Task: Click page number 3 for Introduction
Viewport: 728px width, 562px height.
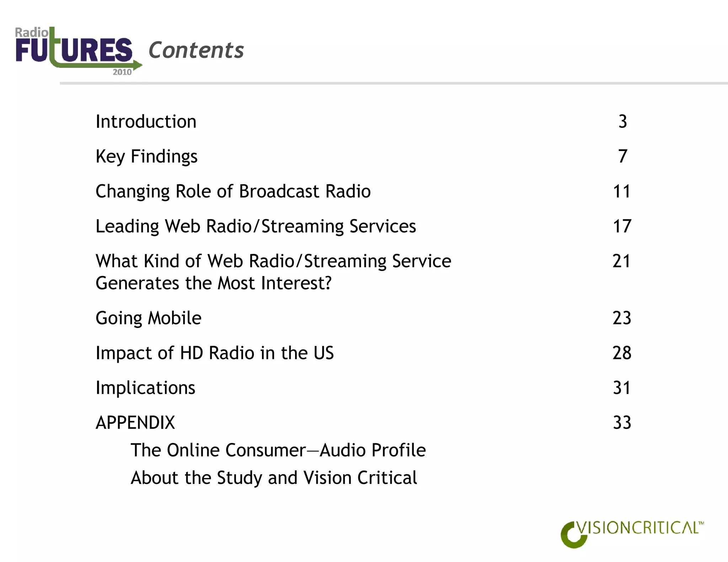Action: pos(622,122)
